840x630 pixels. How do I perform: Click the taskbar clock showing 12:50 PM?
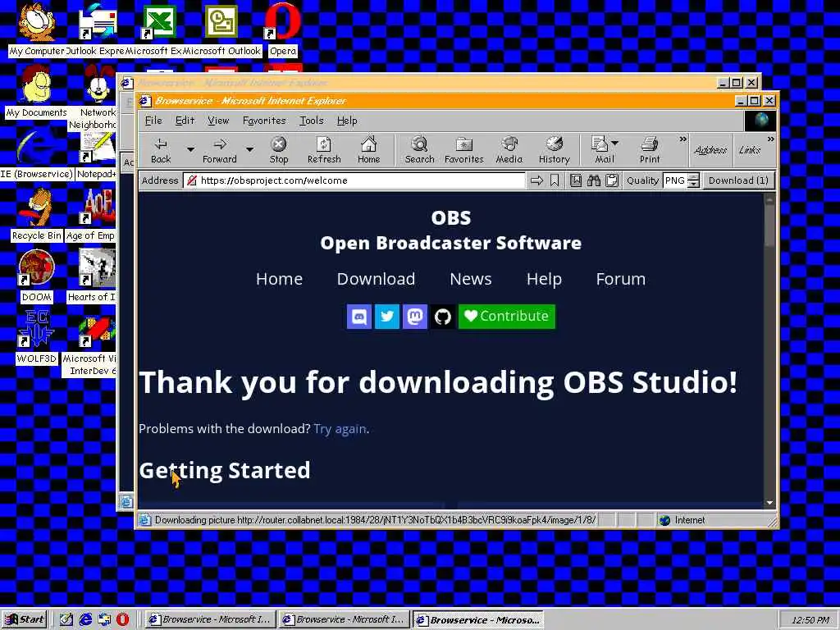click(810, 620)
